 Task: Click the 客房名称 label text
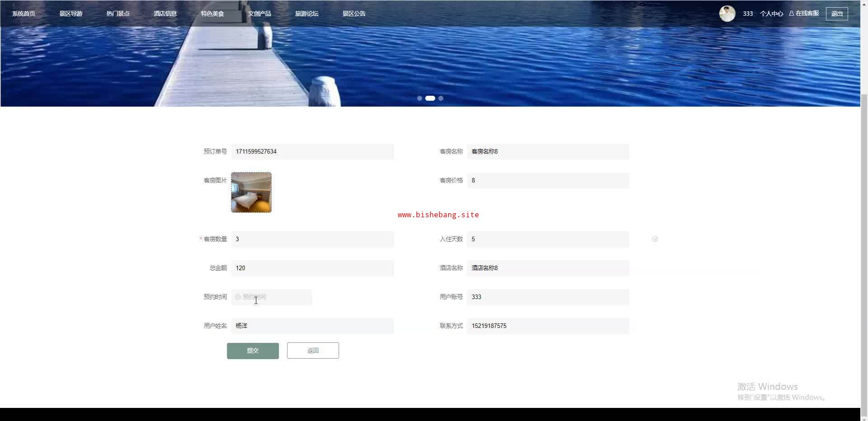click(451, 151)
